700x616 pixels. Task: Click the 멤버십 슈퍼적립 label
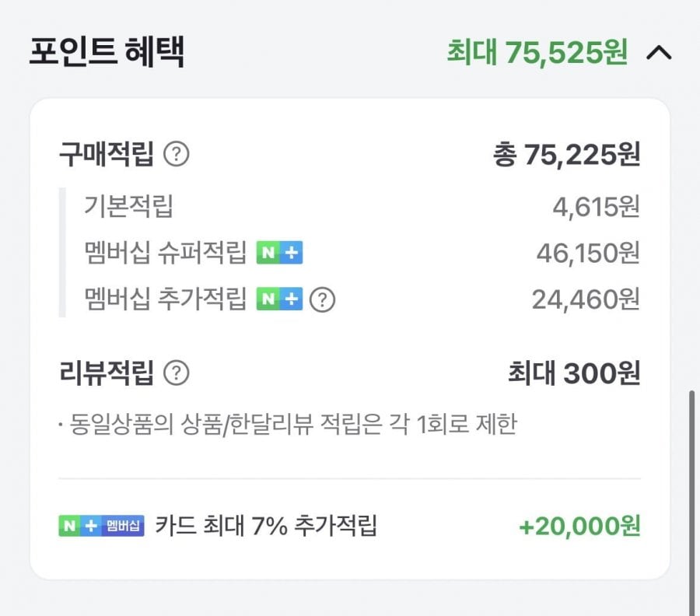[x=165, y=253]
